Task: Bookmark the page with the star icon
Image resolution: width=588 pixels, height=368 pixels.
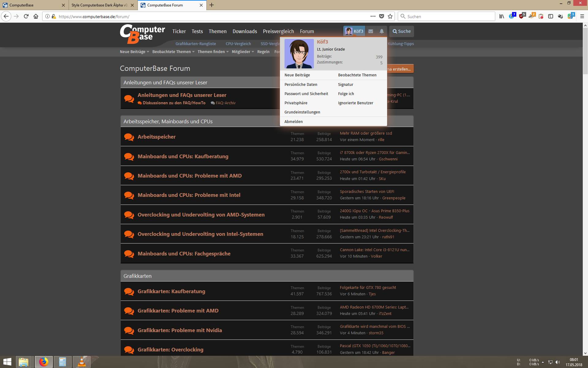Action: [x=390, y=17]
